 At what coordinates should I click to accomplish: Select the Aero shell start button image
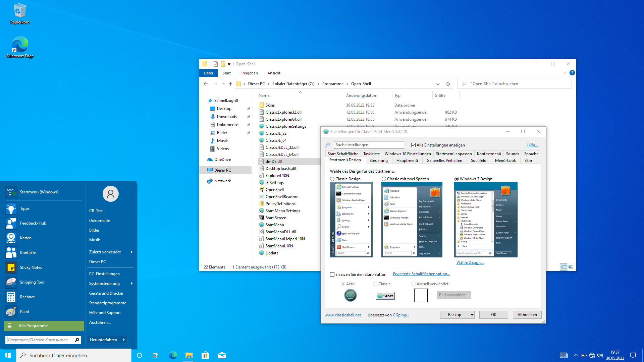click(x=350, y=295)
